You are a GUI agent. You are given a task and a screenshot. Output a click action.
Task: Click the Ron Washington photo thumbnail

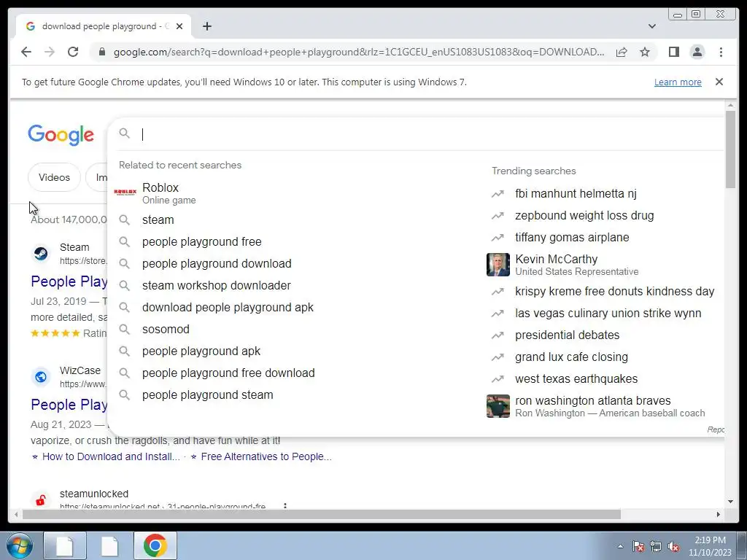click(x=498, y=406)
